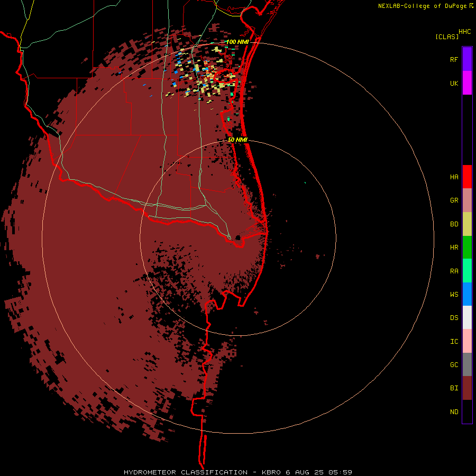
Task: Click the UK legend label
Action: [x=454, y=84]
